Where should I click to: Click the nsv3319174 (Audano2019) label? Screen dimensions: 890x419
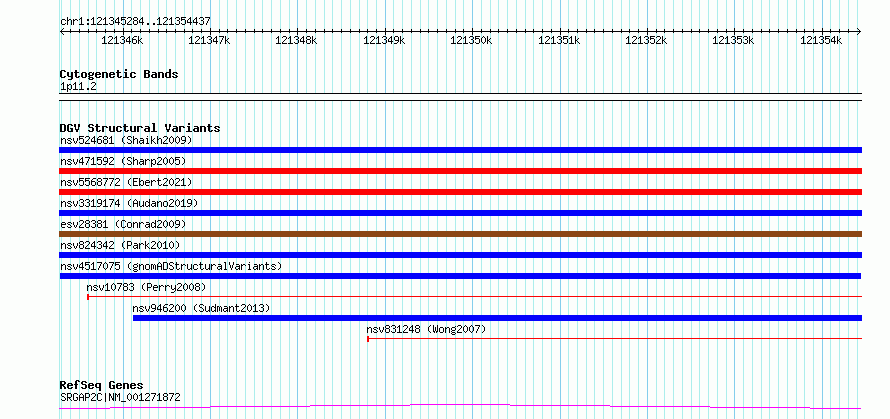[129, 203]
